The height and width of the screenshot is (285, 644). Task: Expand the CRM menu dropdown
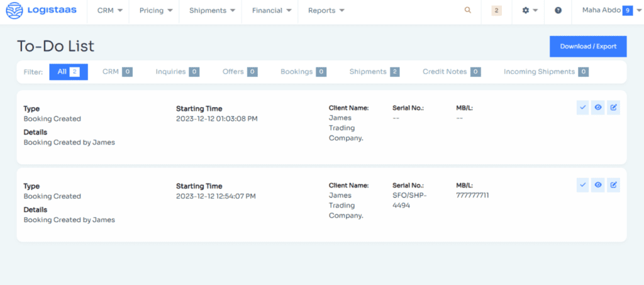pos(109,11)
